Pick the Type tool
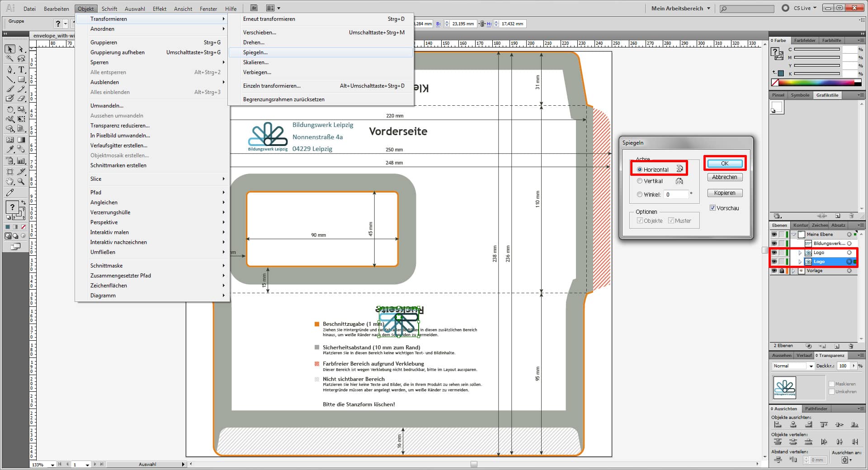Screen dimensions: 868x470 click(21, 70)
